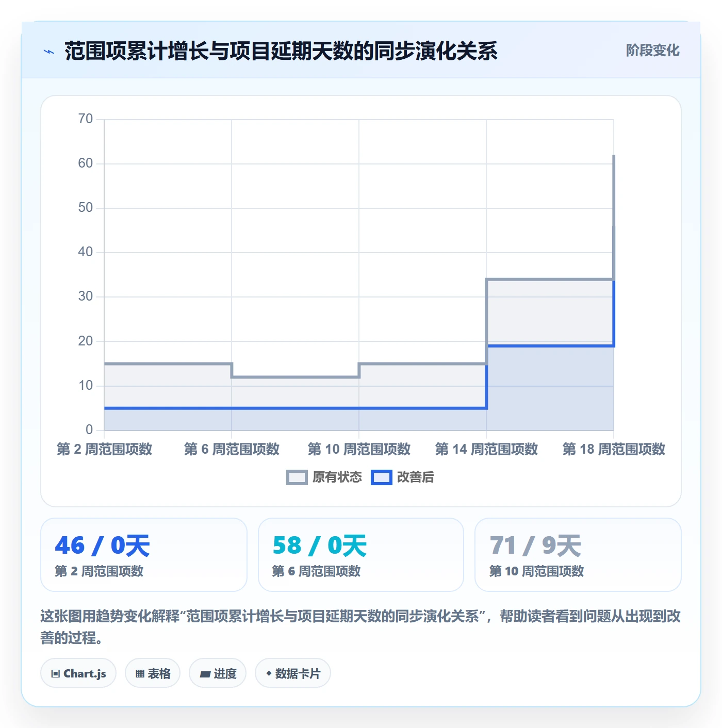
Task: Select the 46 / 0天 data card
Action: 144,555
